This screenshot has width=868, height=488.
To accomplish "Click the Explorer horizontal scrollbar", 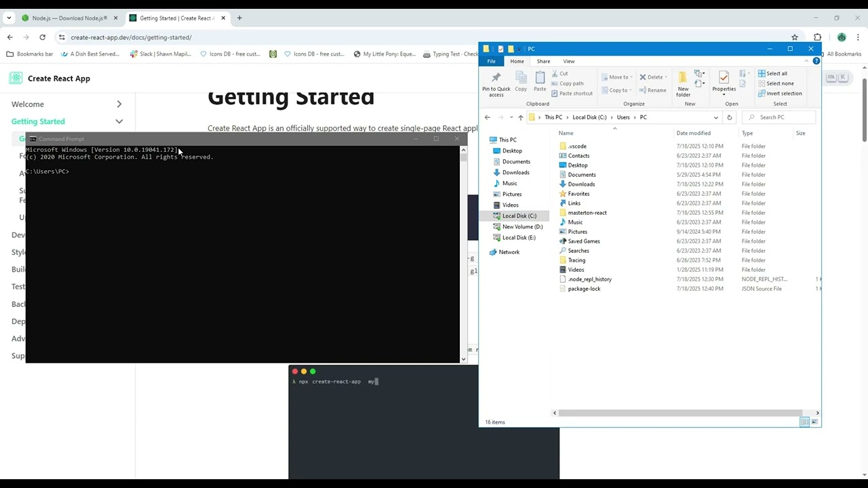I will [x=681, y=413].
